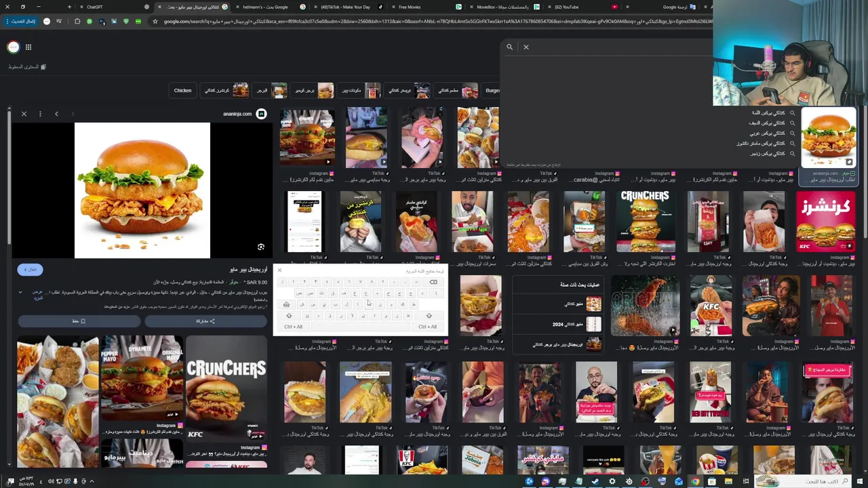Viewport: 868px width, 488px height.
Task: Close the image preview panel
Action: 24,114
